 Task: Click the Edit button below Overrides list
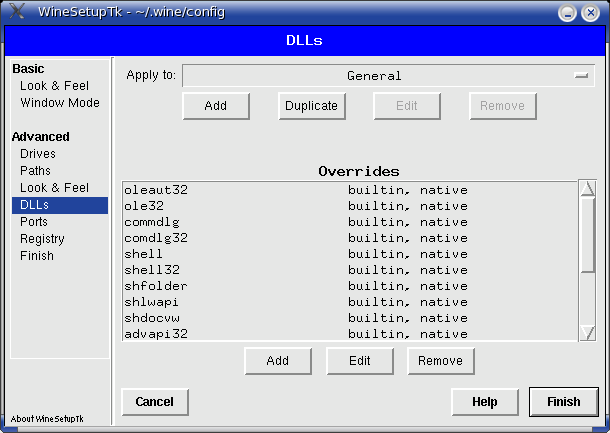pos(359,361)
